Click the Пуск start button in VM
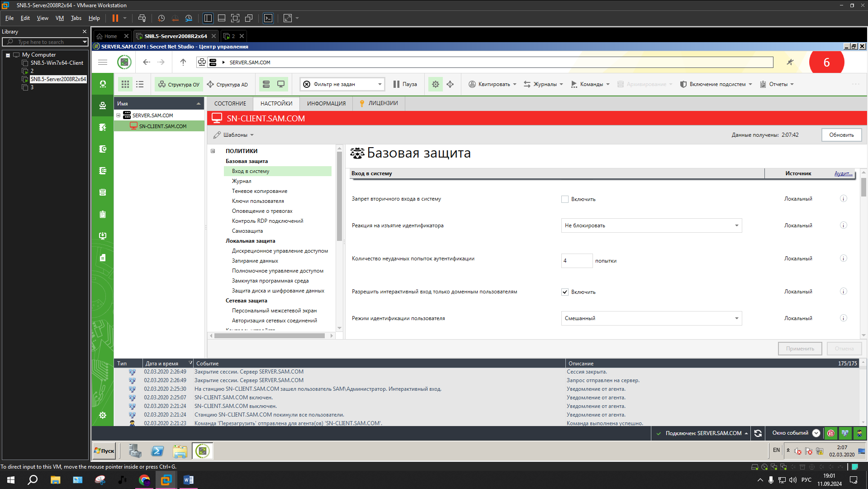The height and width of the screenshot is (489, 868). pyautogui.click(x=104, y=451)
